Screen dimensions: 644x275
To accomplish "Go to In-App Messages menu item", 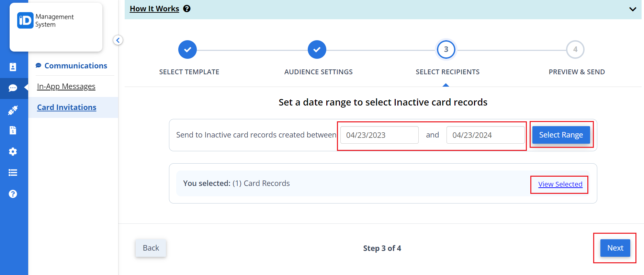I will [66, 86].
